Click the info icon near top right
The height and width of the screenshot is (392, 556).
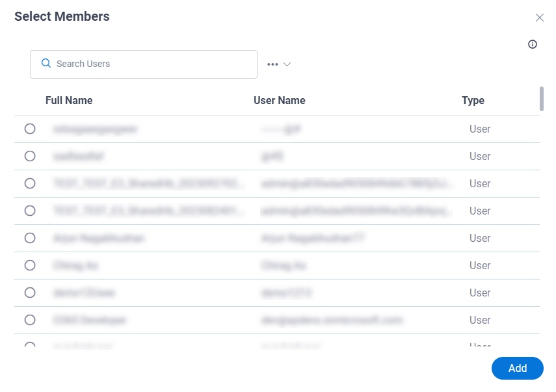tap(532, 44)
